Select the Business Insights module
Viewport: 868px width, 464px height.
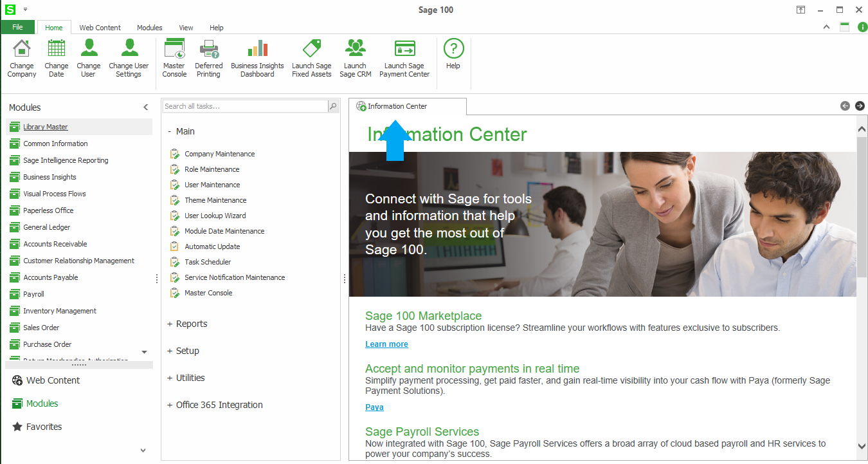(50, 177)
